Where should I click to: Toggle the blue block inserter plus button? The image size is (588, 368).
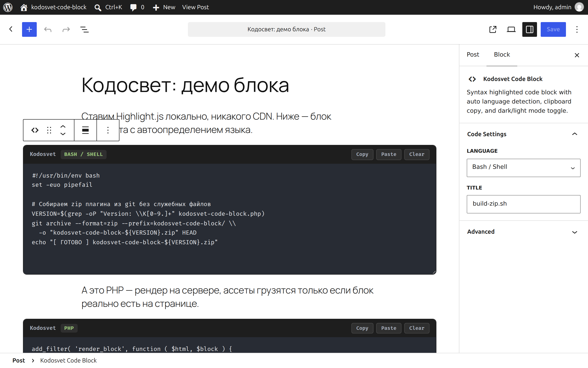[x=29, y=29]
